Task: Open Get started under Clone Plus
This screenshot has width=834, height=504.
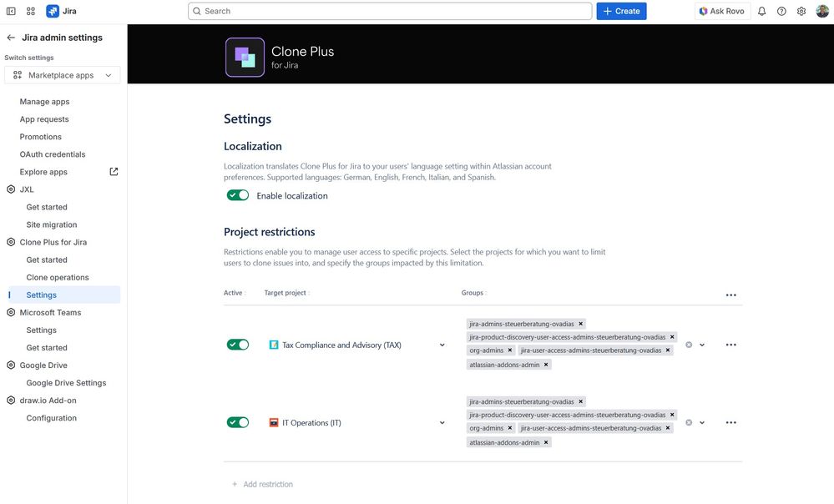Action: coord(47,260)
